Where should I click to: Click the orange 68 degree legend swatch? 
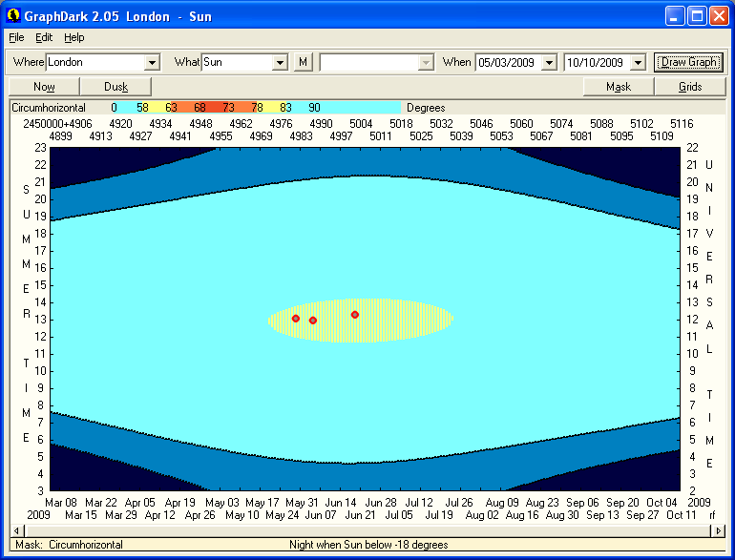tap(200, 108)
